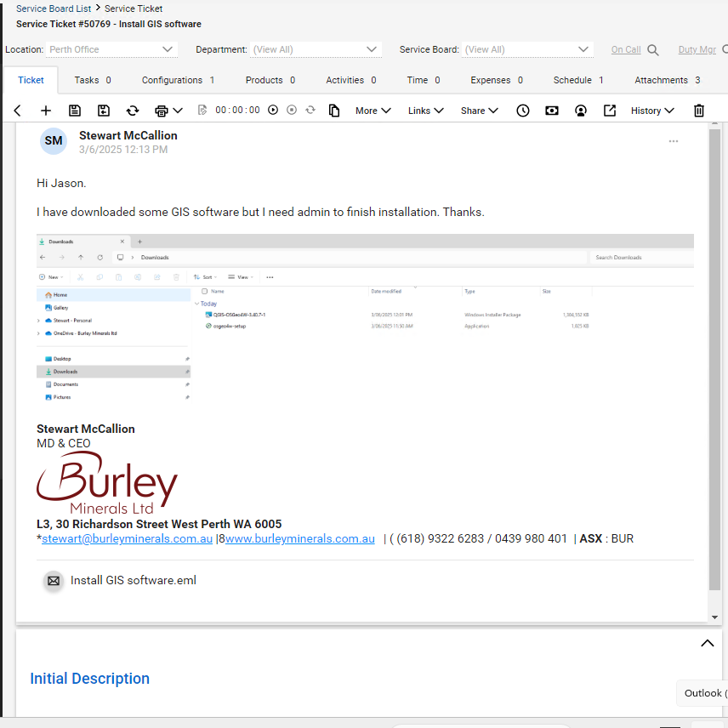Screen dimensions: 728x728
Task: Click the Save floppy disk icon
Action: [x=75, y=111]
